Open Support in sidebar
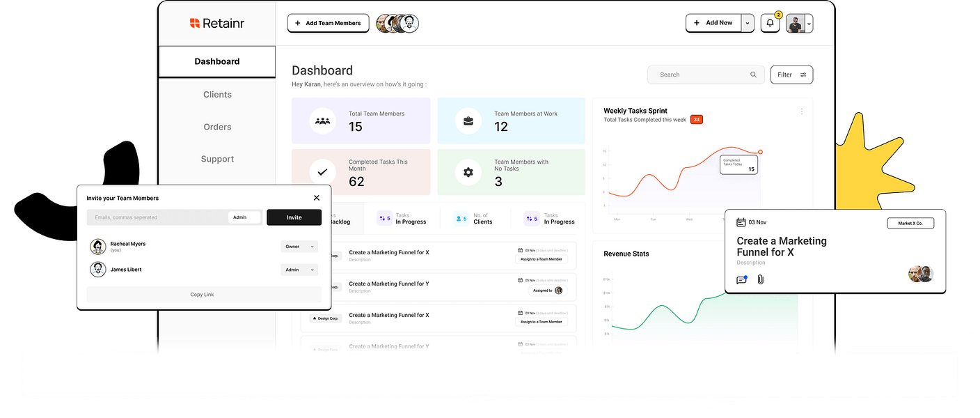The width and height of the screenshot is (980, 418). click(217, 159)
